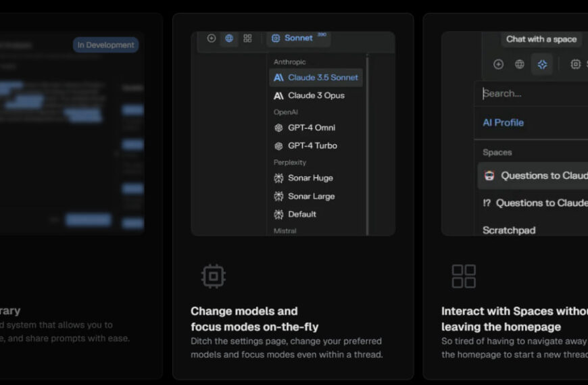588x385 pixels.
Task: Click the Search input field
Action: [534, 94]
